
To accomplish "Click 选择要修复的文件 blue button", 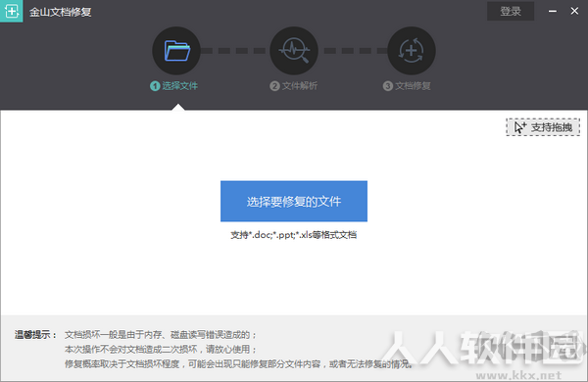I will coord(294,202).
